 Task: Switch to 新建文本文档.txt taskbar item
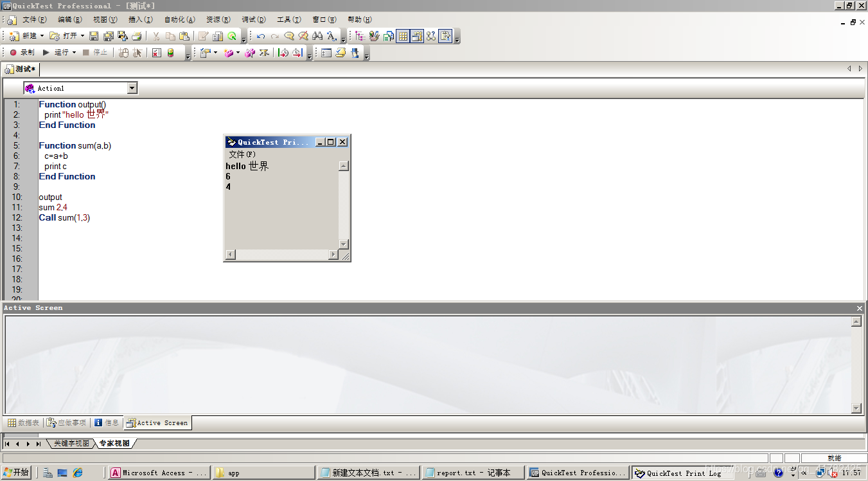point(368,473)
